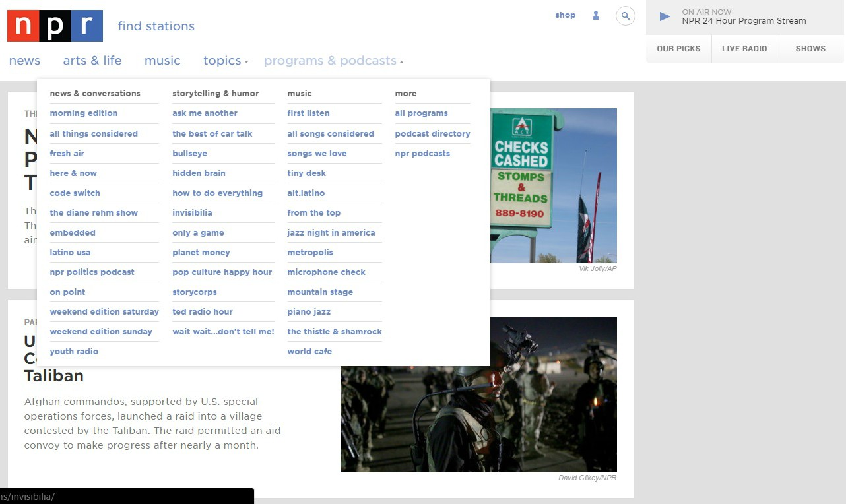Open the Embedded podcast
Image resolution: width=846 pixels, height=504 pixels.
(73, 232)
